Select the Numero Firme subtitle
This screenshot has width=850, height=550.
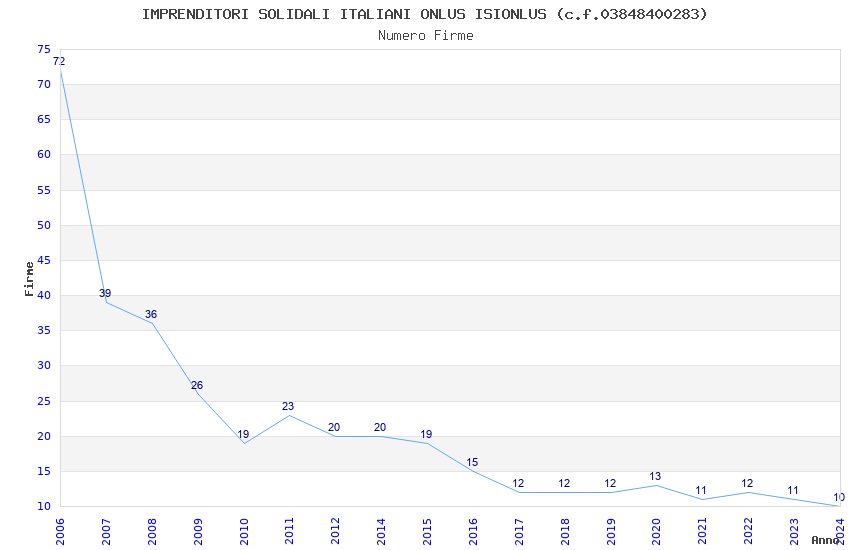[x=426, y=36]
